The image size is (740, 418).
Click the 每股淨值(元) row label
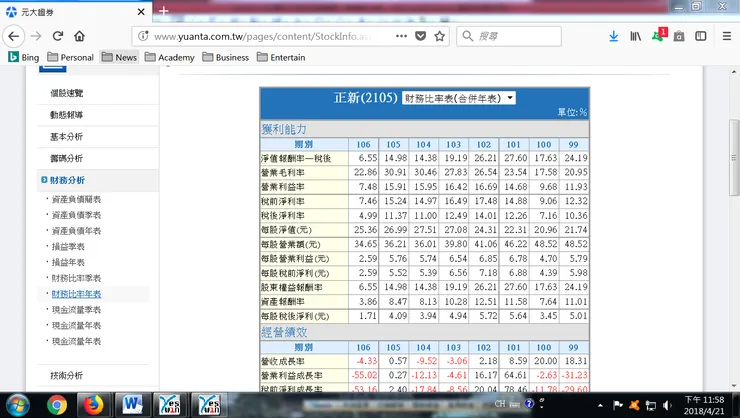point(286,230)
